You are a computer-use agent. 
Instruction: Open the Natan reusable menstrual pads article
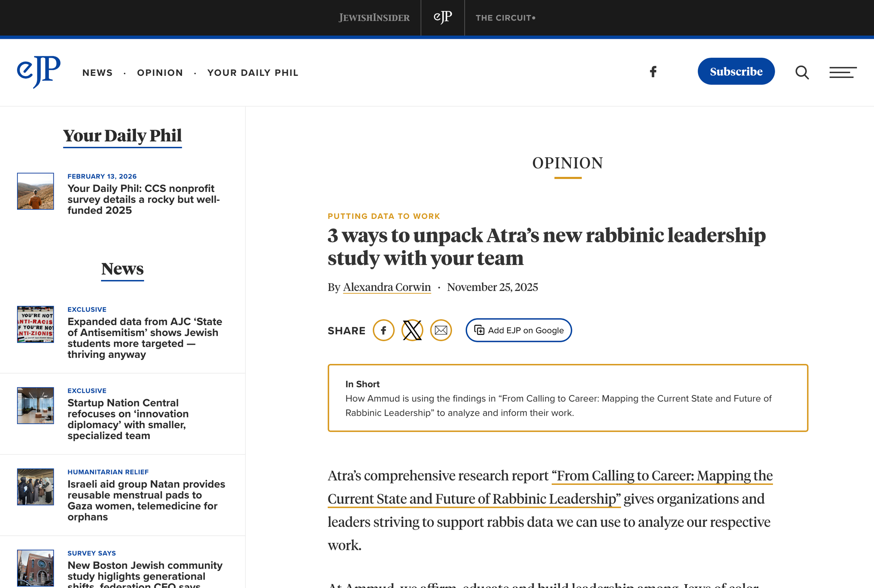coord(146,500)
